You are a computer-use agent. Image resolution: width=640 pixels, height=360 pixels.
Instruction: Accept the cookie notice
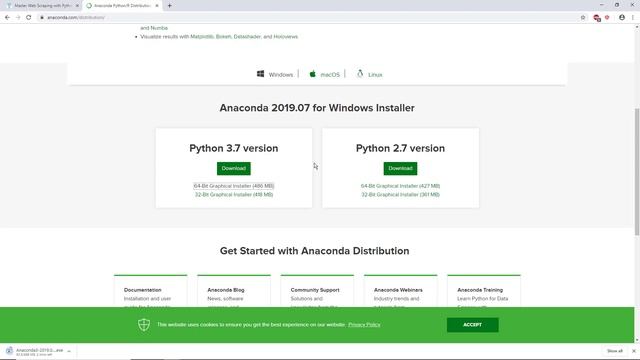point(472,325)
